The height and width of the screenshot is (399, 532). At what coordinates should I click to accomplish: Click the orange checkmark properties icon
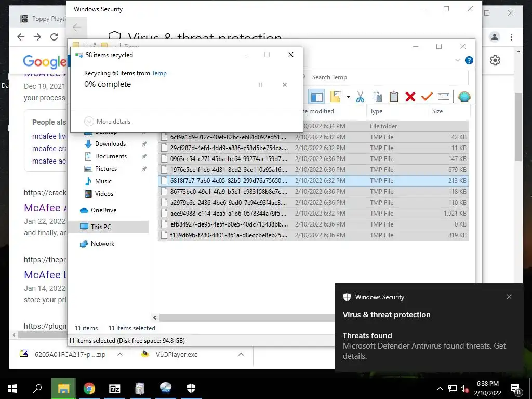427,97
